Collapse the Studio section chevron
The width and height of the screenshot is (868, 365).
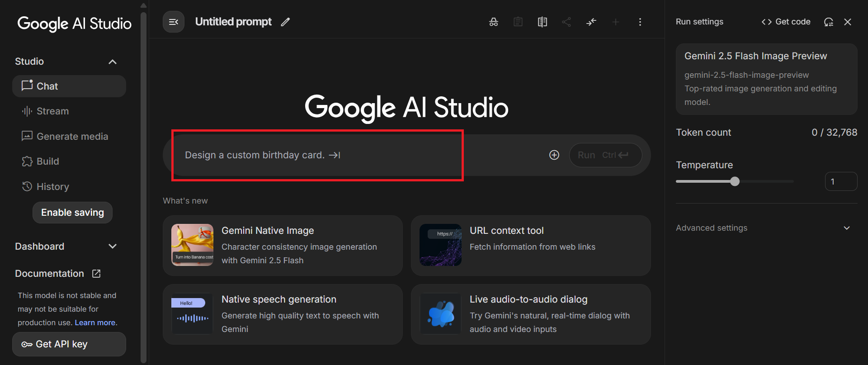113,62
